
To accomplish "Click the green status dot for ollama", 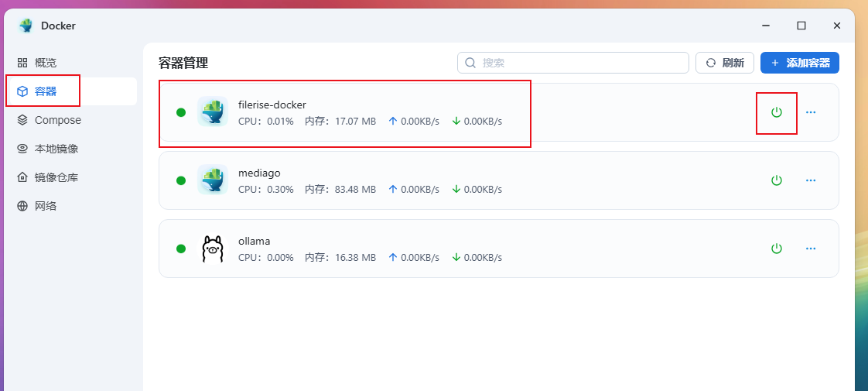I will (181, 249).
